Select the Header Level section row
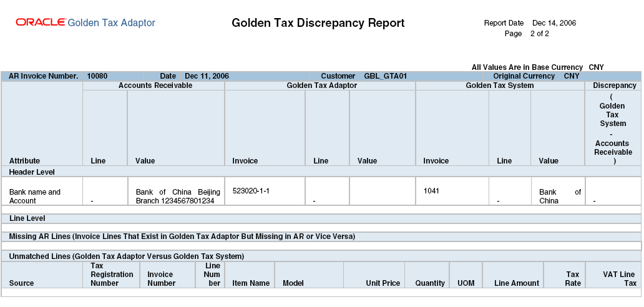Image resolution: width=644 pixels, height=307 pixels. pos(321,172)
